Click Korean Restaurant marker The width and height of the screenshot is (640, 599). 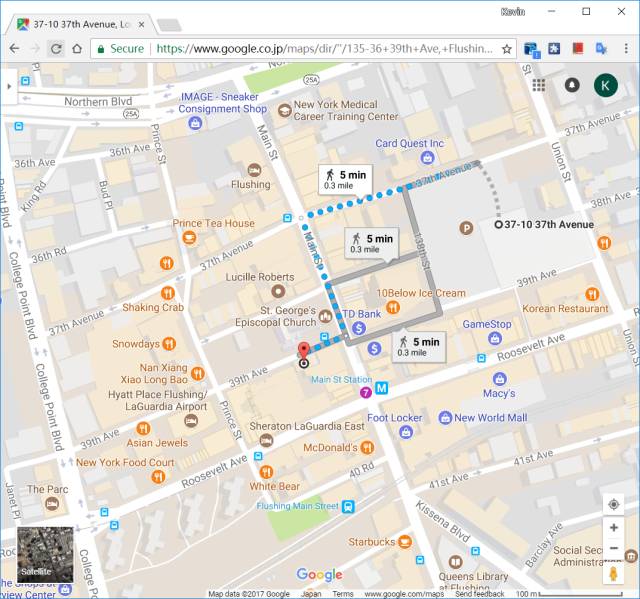tap(592, 294)
